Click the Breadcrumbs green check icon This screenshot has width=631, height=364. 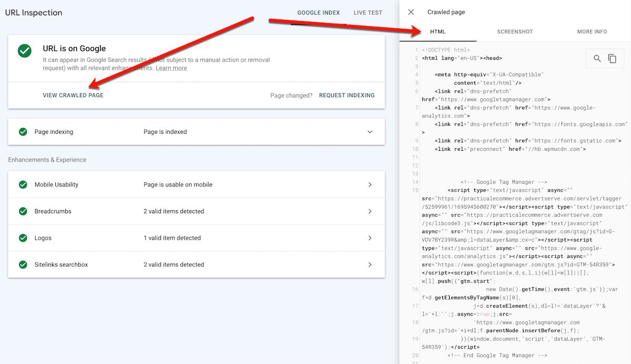pyautogui.click(x=23, y=211)
